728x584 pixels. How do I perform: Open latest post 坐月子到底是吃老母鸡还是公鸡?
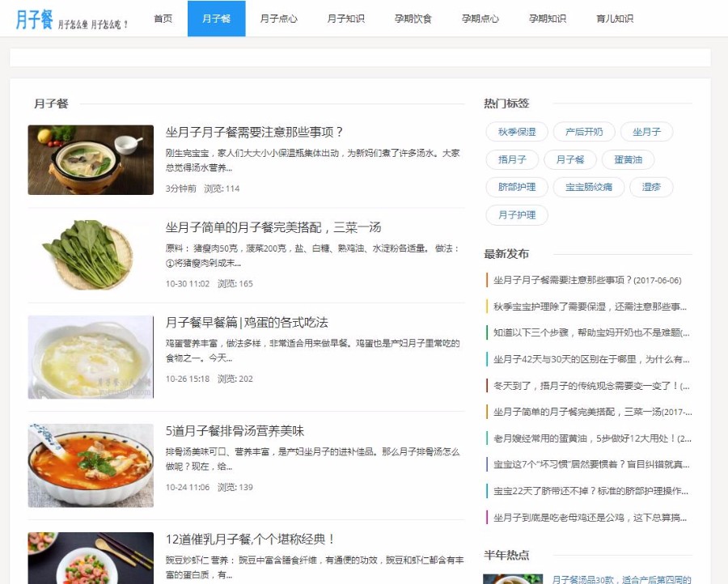[x=590, y=517]
